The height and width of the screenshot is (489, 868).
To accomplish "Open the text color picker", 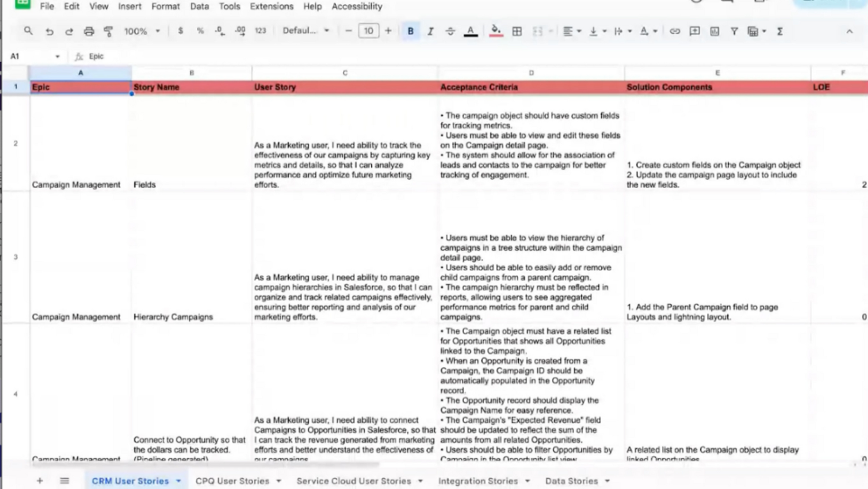I will [470, 31].
